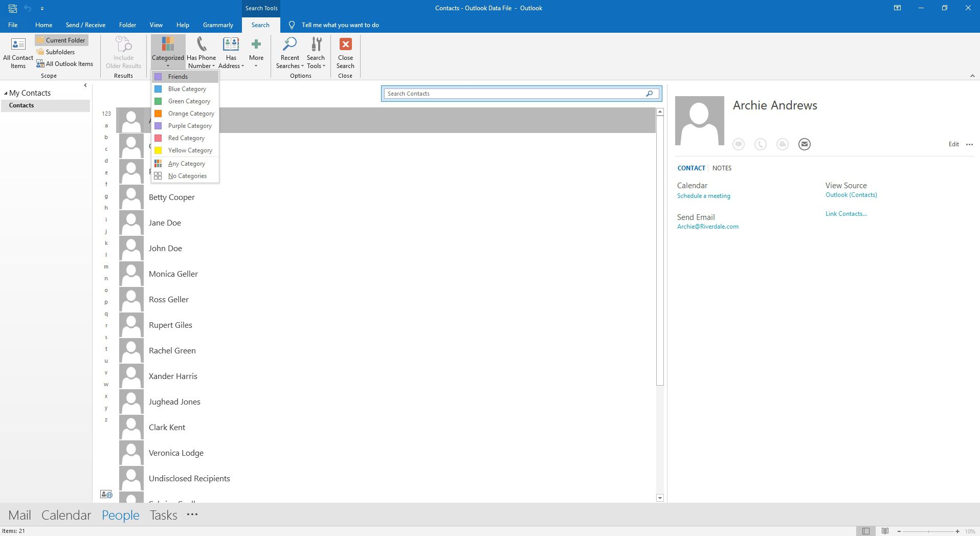
Task: Click the send email icon
Action: pos(804,144)
